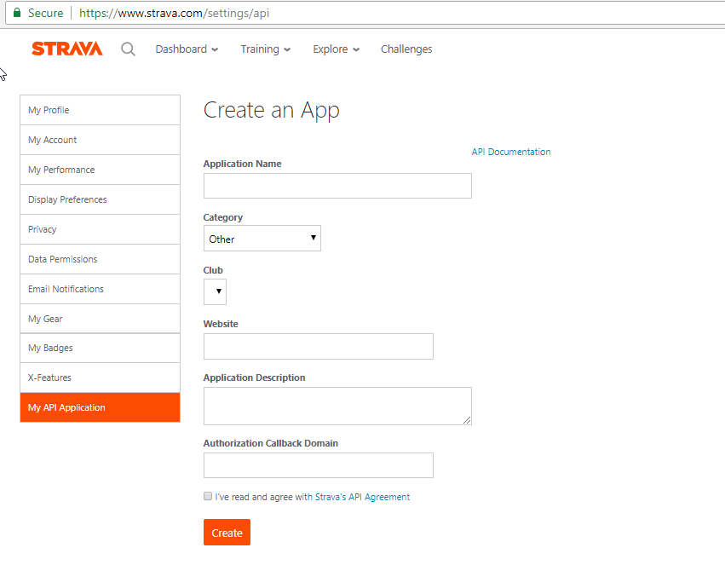Tick the API Agreement checkbox
The height and width of the screenshot is (588, 725).
(208, 497)
